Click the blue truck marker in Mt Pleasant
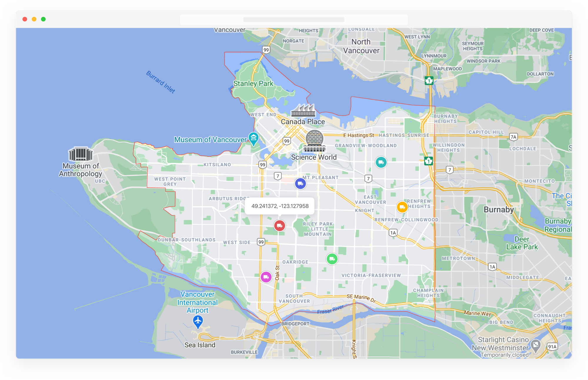Viewport: 588px width, 380px height. coord(300,183)
